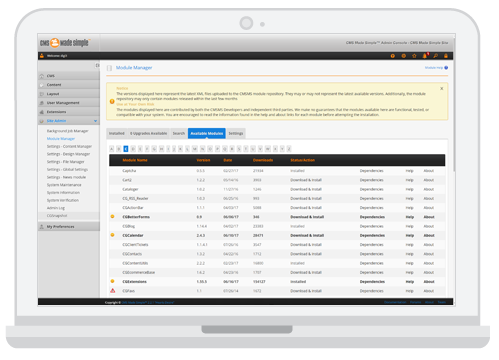Open the module Settings tab
The height and width of the screenshot is (360, 499).
click(236, 133)
